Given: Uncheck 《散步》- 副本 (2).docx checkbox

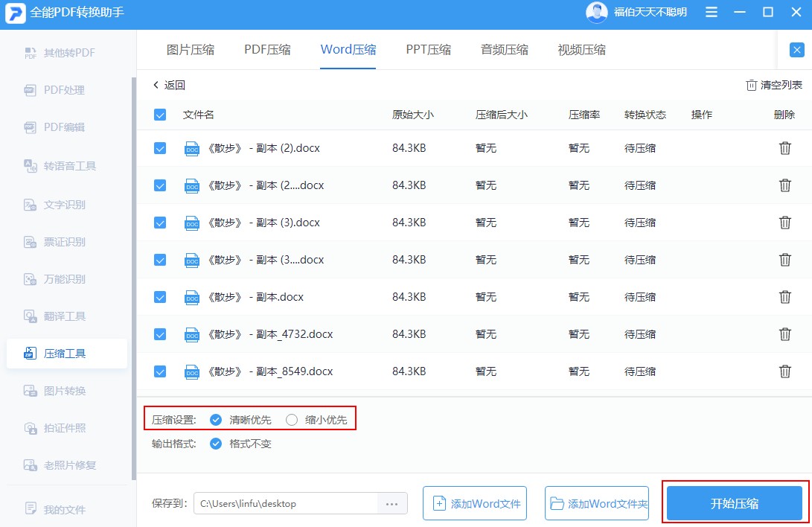Looking at the screenshot, I should [x=160, y=148].
